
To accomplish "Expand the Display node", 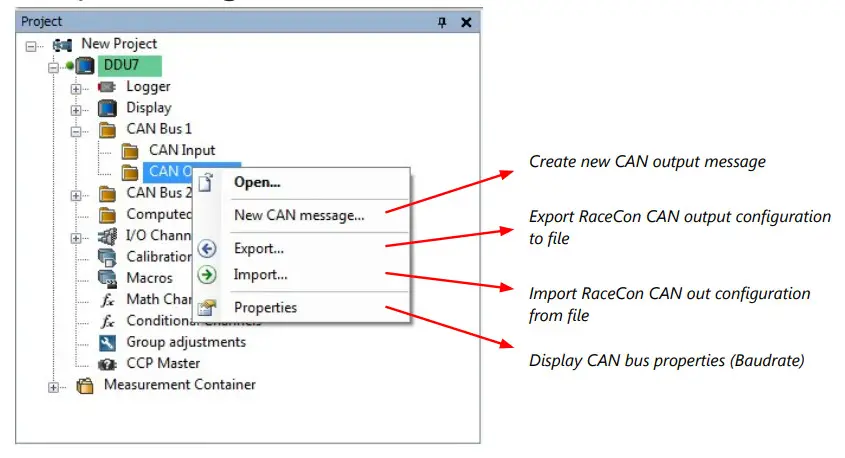I will pyautogui.click(x=76, y=110).
